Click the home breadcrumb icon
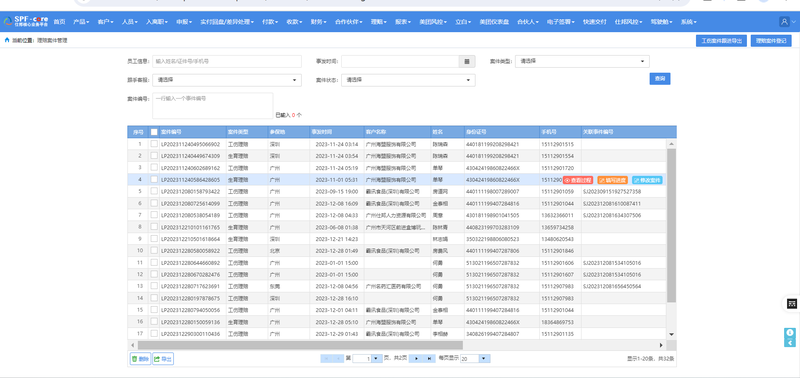Image resolution: width=800 pixels, height=378 pixels. (x=7, y=40)
